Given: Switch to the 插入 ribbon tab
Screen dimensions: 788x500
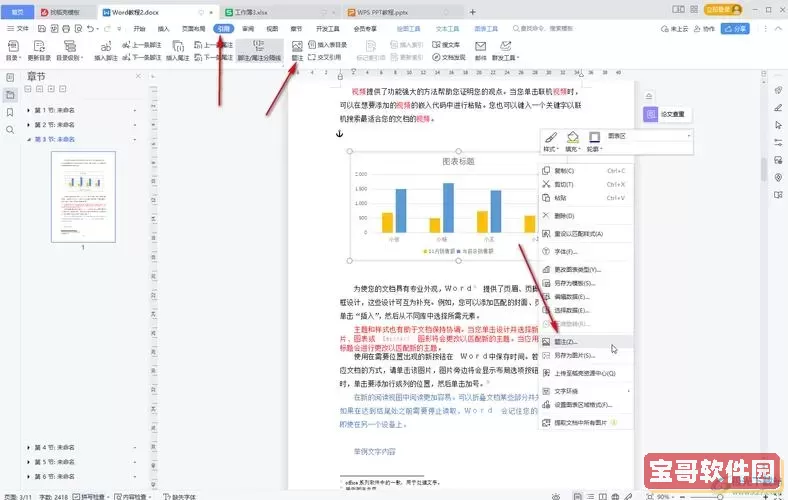Looking at the screenshot, I should click(163, 29).
